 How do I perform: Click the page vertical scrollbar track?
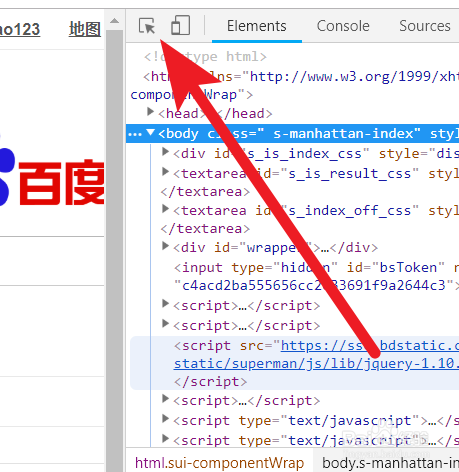[114, 250]
